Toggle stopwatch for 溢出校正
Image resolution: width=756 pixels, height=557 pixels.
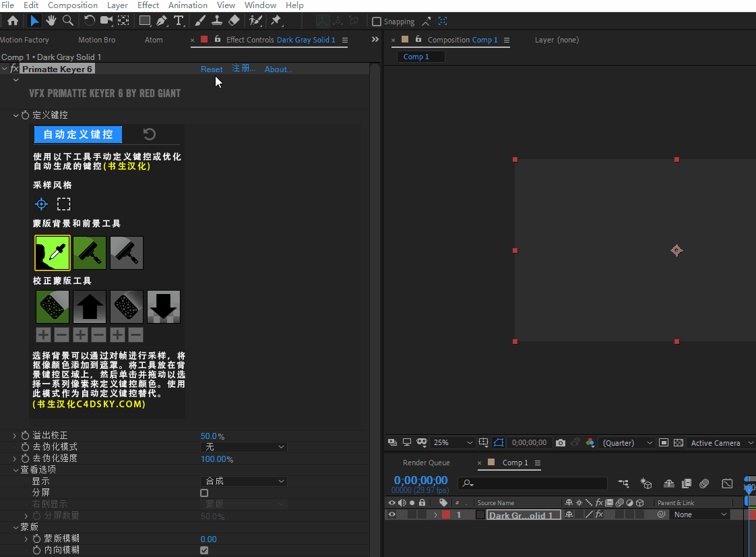pyautogui.click(x=25, y=436)
